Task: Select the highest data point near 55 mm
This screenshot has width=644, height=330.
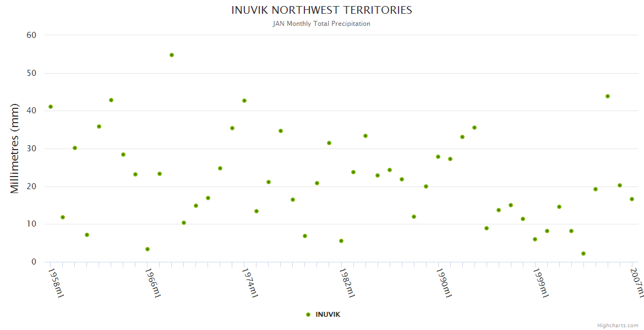Action: click(172, 55)
